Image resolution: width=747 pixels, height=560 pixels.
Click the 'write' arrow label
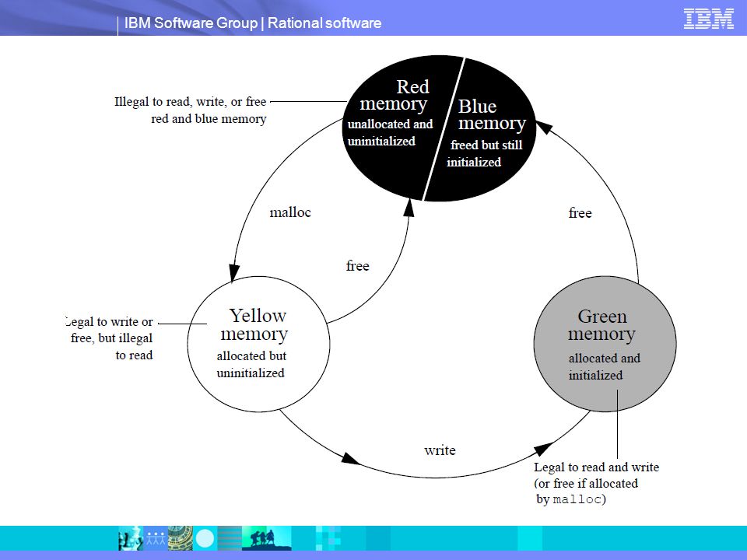point(440,450)
